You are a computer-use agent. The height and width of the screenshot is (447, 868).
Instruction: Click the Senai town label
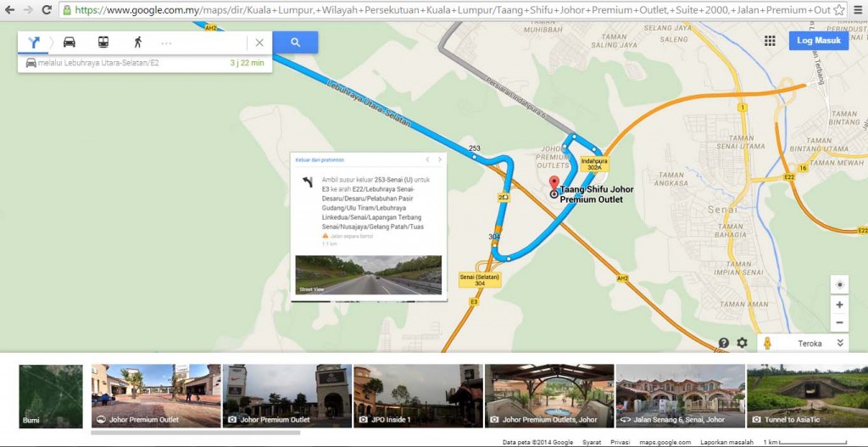pos(722,210)
